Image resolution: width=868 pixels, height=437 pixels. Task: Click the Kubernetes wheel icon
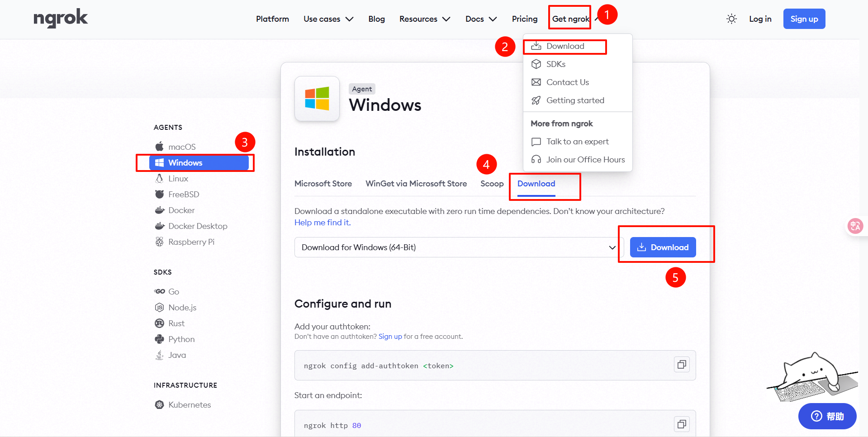pyautogui.click(x=159, y=404)
